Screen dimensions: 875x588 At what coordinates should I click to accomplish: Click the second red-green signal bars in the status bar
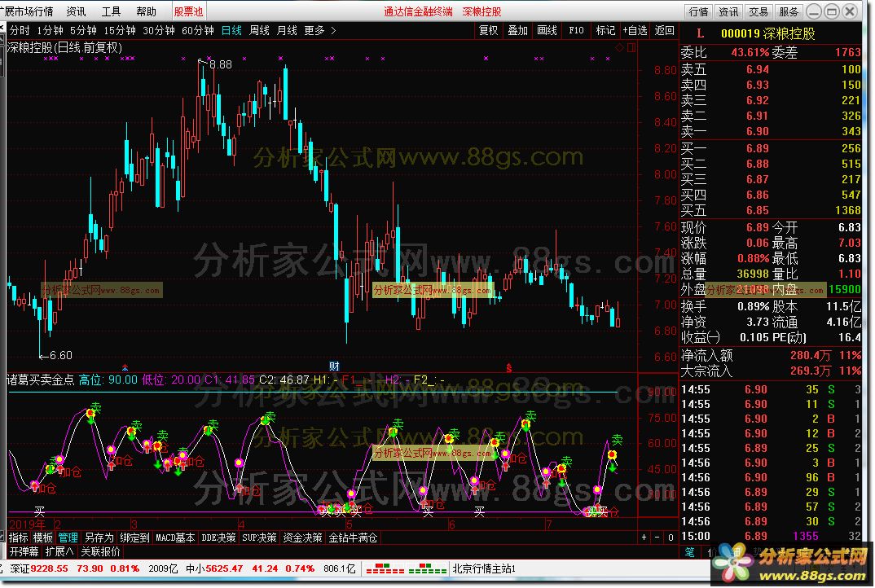tap(428, 569)
